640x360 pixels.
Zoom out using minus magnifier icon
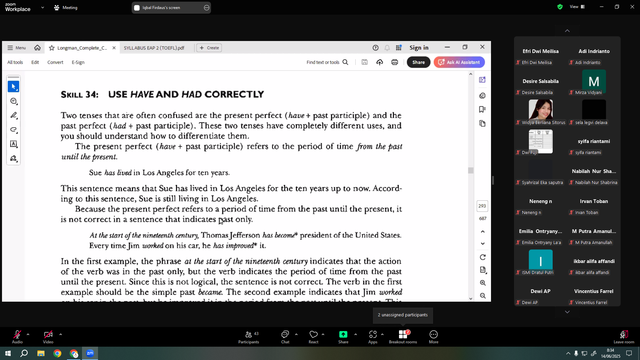click(x=482, y=296)
